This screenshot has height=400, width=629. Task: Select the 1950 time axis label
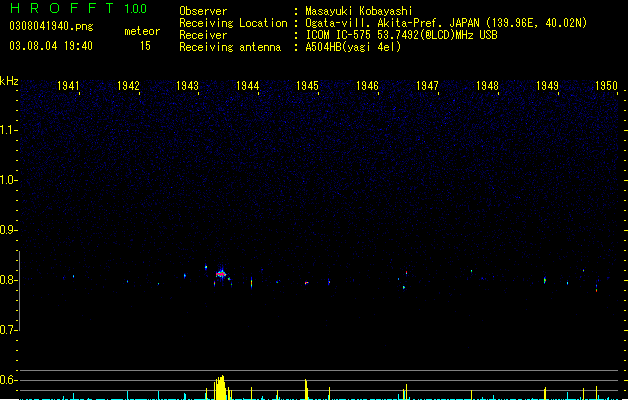606,86
